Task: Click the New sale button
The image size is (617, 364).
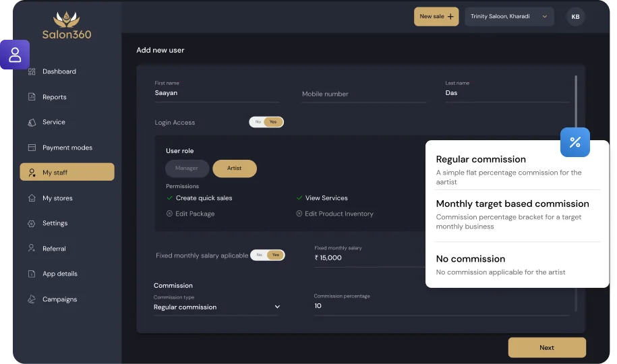Action: [x=436, y=17]
